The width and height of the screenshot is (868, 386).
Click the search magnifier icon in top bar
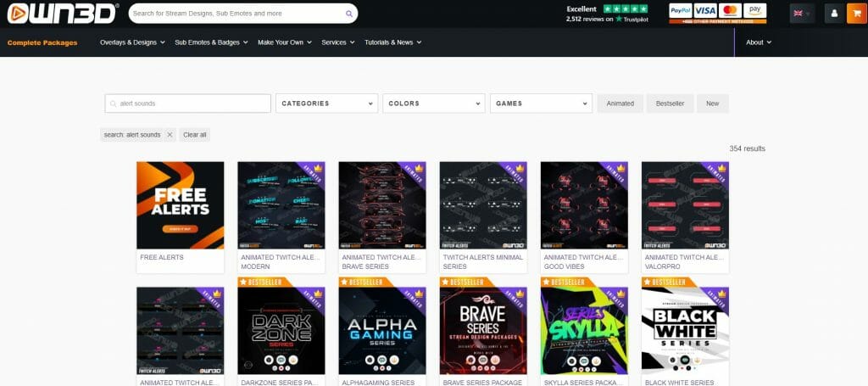pyautogui.click(x=348, y=14)
